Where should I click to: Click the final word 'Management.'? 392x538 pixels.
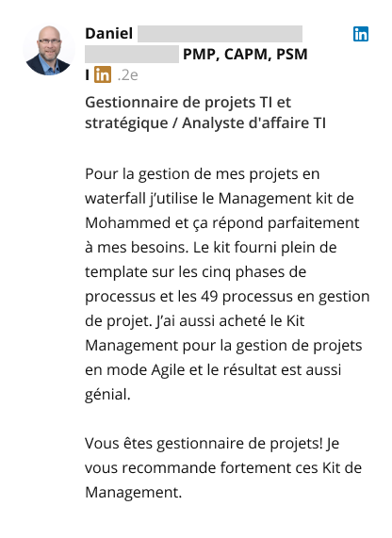point(133,493)
